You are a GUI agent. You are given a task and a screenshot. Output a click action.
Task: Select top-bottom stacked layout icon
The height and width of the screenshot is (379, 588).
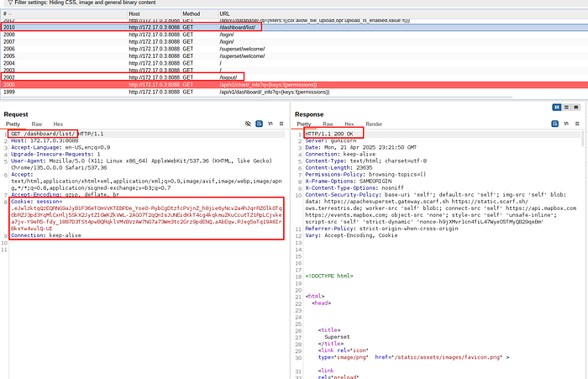(567, 108)
